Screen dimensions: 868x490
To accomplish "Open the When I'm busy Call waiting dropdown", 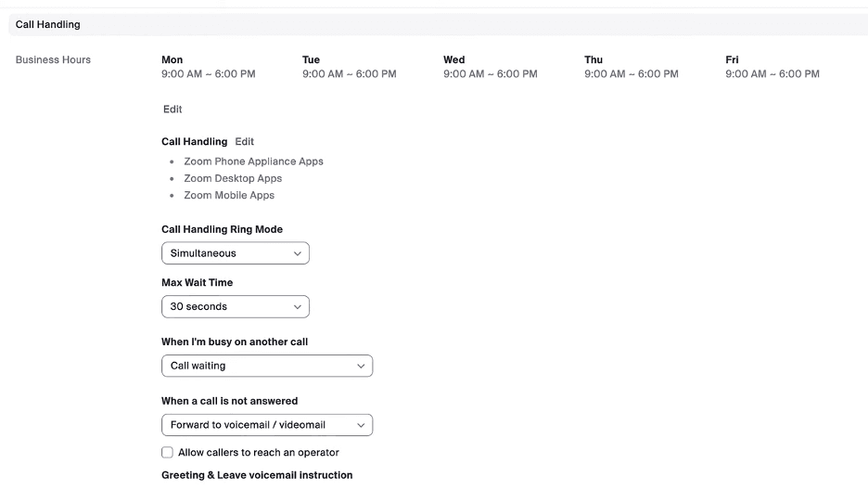I will click(x=266, y=366).
